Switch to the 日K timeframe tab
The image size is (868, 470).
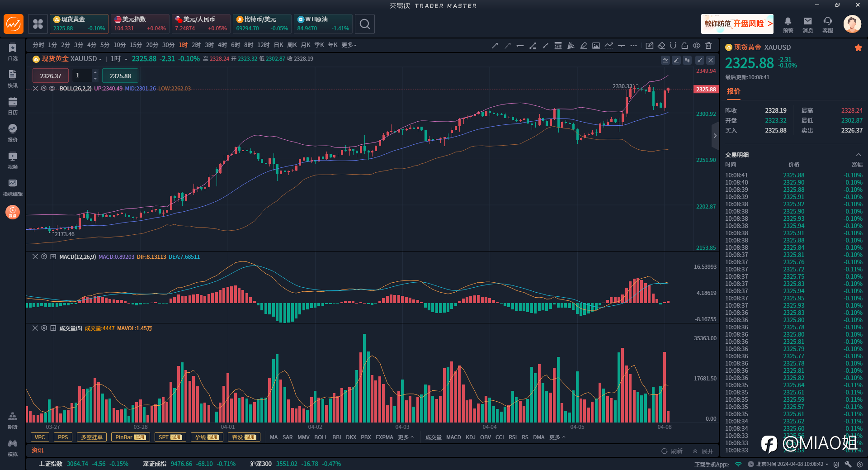pyautogui.click(x=278, y=45)
